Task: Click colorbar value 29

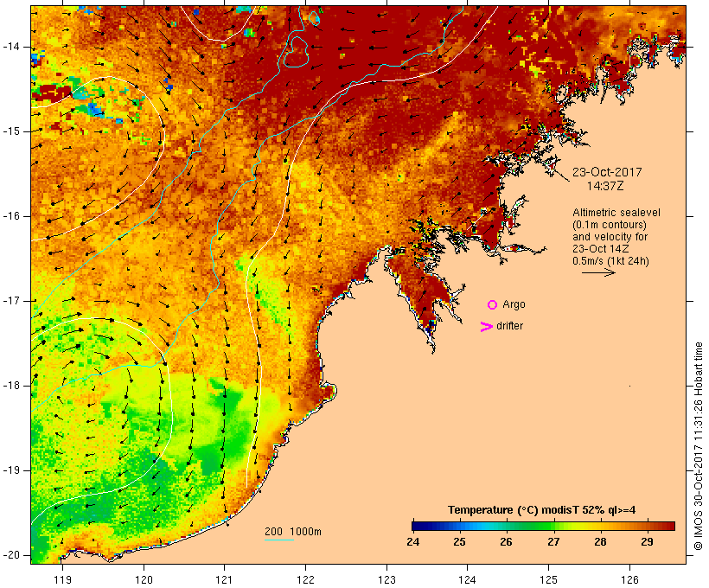Action: [x=647, y=542]
